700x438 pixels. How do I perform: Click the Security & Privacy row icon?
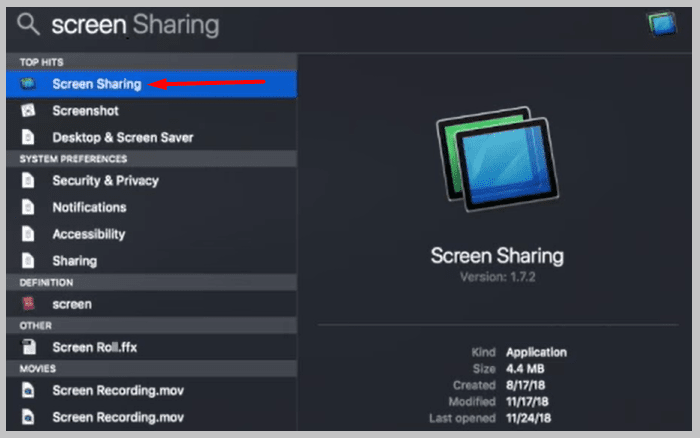(28, 180)
